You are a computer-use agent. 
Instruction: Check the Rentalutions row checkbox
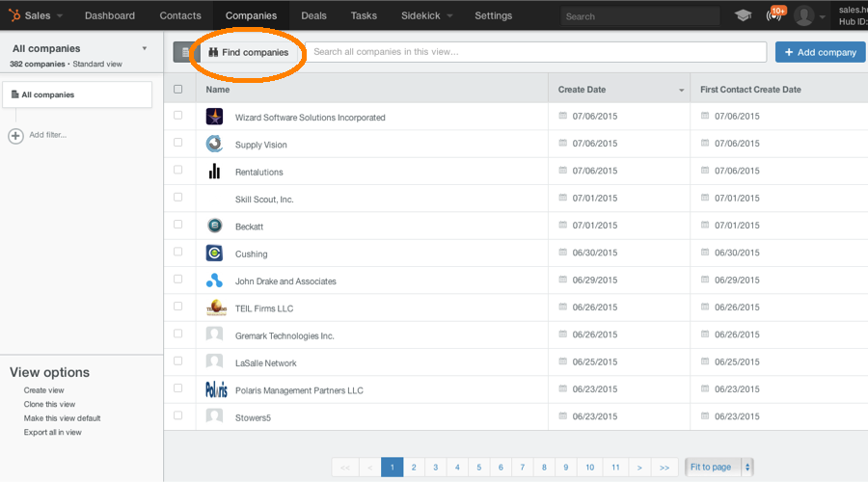177,170
